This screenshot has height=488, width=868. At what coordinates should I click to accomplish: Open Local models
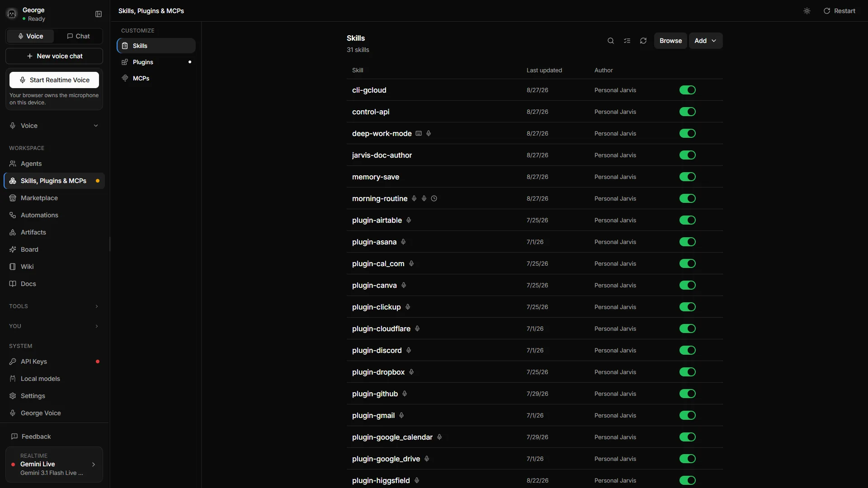(x=54, y=379)
